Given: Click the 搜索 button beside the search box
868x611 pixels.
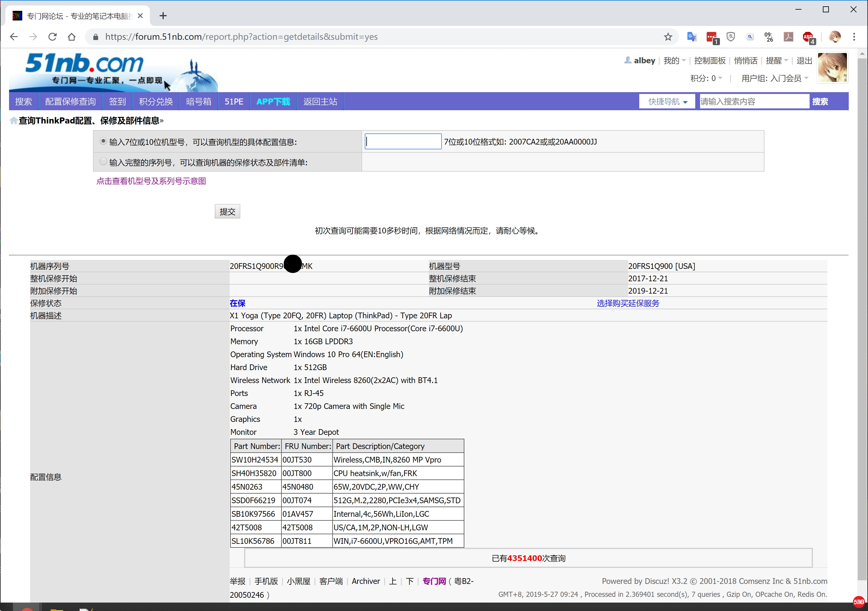Looking at the screenshot, I should click(x=820, y=101).
